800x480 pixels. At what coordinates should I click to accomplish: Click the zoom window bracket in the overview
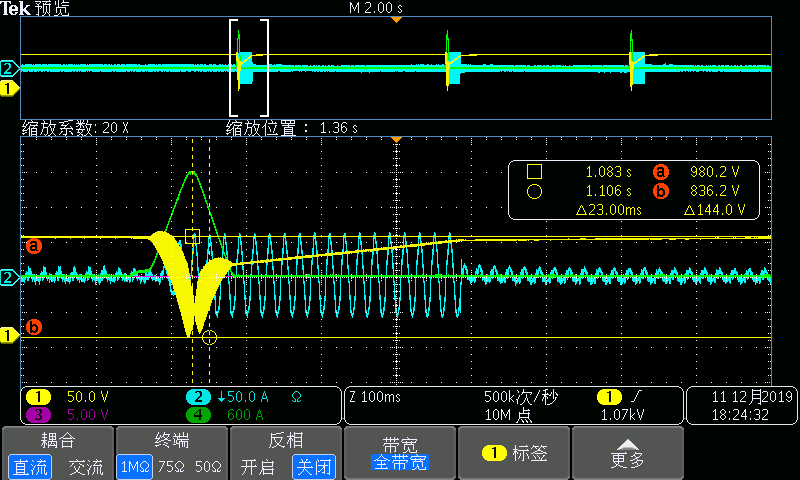(x=250, y=68)
